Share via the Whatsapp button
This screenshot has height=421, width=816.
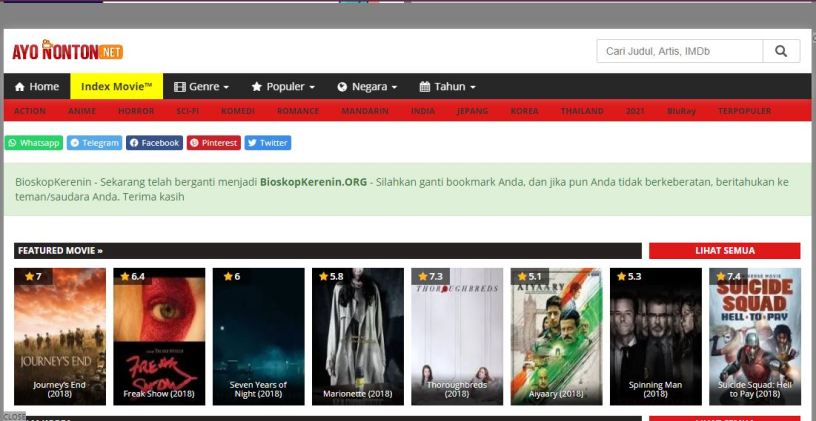(x=34, y=143)
